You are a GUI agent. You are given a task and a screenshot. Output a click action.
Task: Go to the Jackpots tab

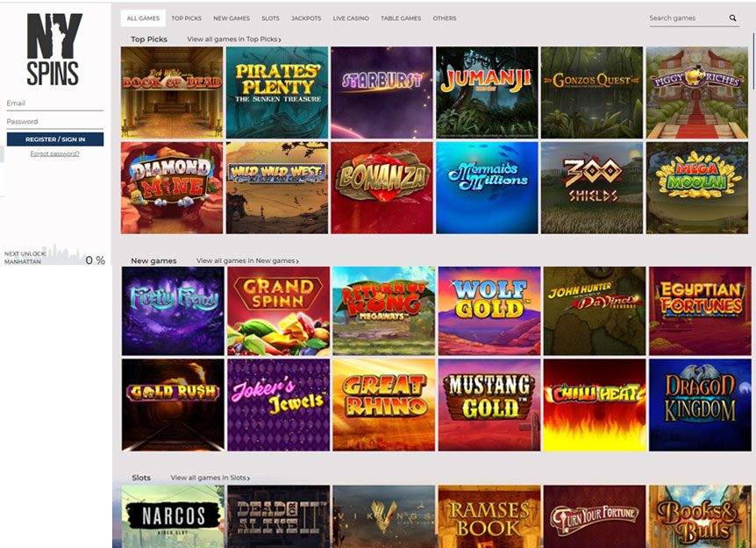point(306,18)
